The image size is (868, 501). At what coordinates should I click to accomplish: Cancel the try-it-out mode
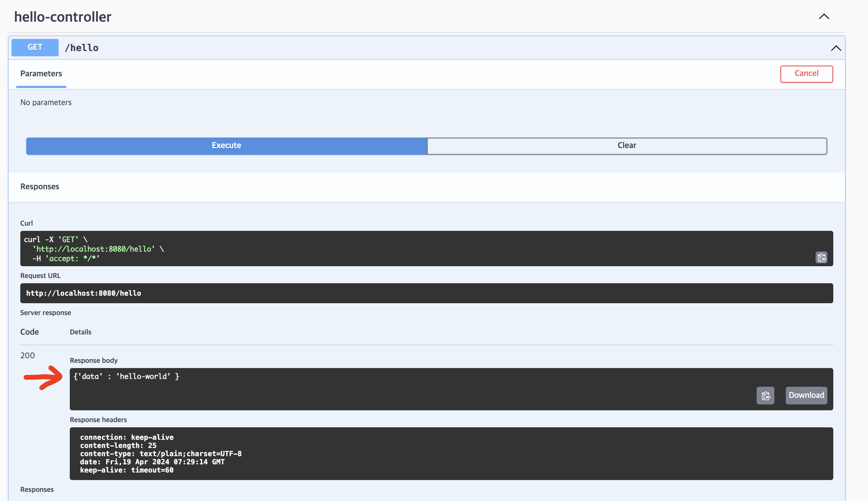pyautogui.click(x=806, y=74)
